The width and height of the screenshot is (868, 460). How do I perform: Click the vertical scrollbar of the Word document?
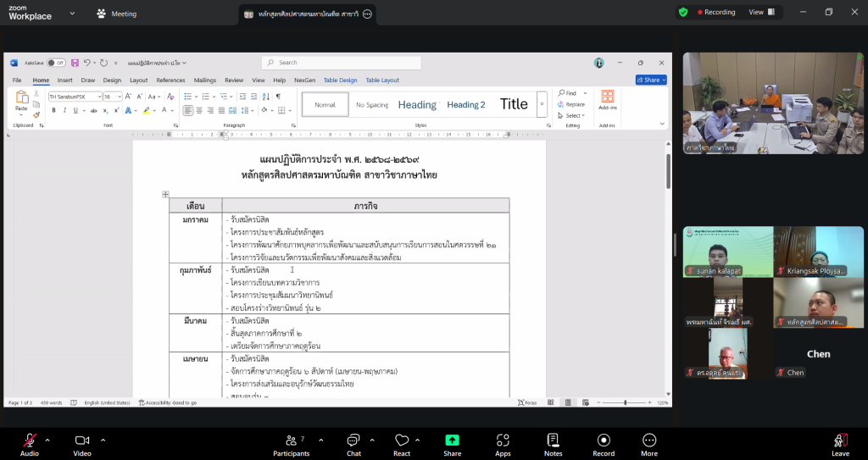point(668,171)
